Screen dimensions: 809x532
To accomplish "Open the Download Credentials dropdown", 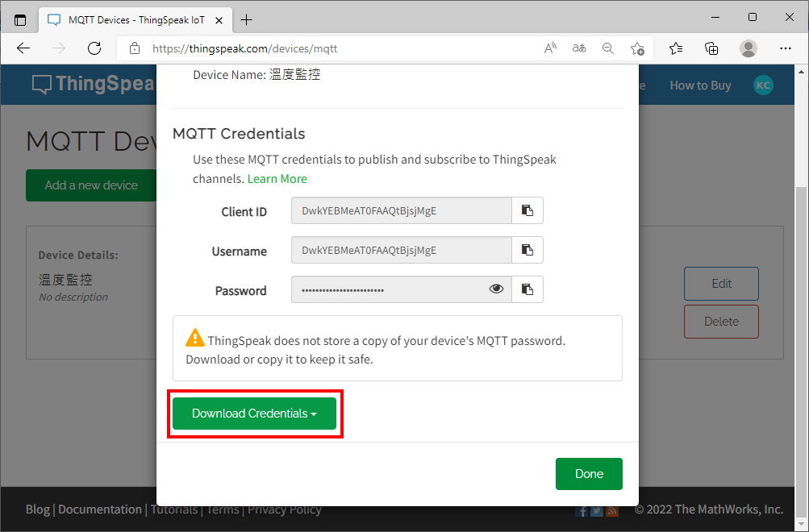I will (254, 414).
